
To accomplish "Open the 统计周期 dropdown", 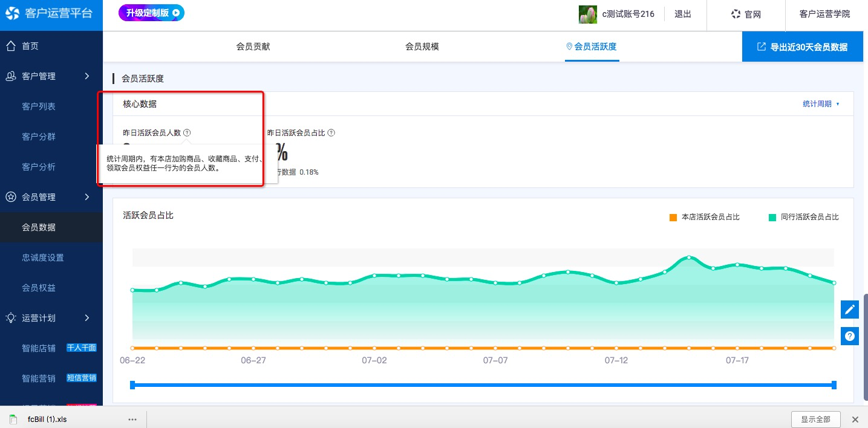I will (x=821, y=104).
